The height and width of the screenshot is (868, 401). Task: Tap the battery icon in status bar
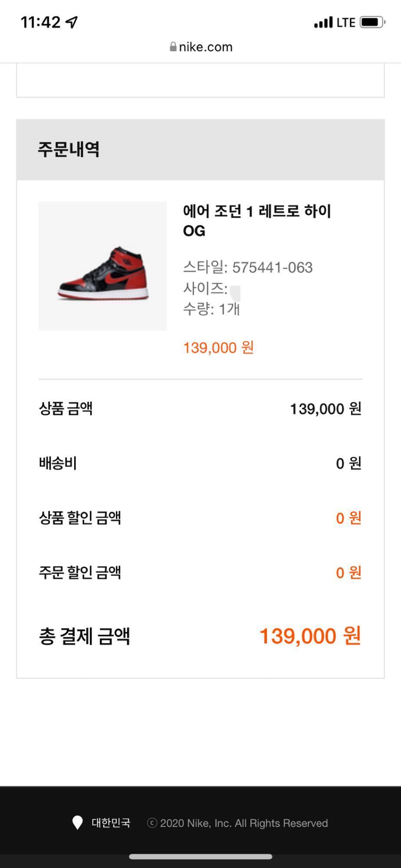click(x=372, y=22)
